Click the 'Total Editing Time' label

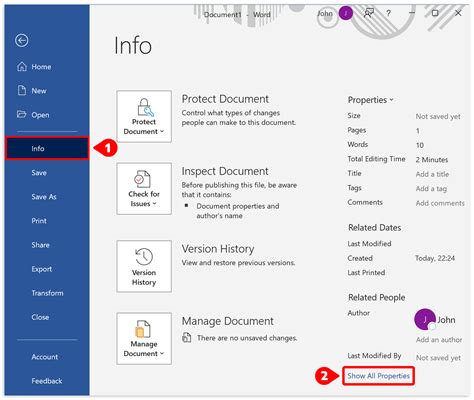[x=376, y=159]
